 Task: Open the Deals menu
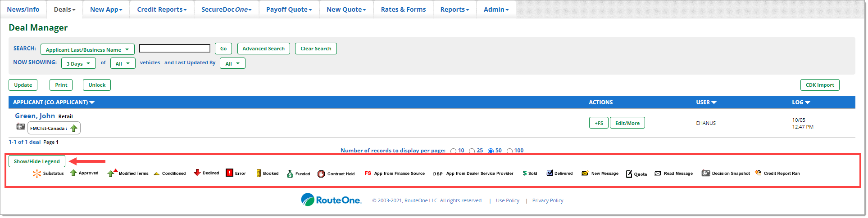65,9
